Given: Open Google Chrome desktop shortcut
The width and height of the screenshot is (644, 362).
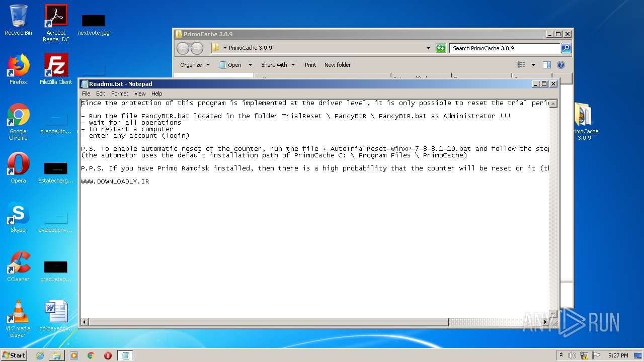Looking at the screenshot, I should 18,122.
